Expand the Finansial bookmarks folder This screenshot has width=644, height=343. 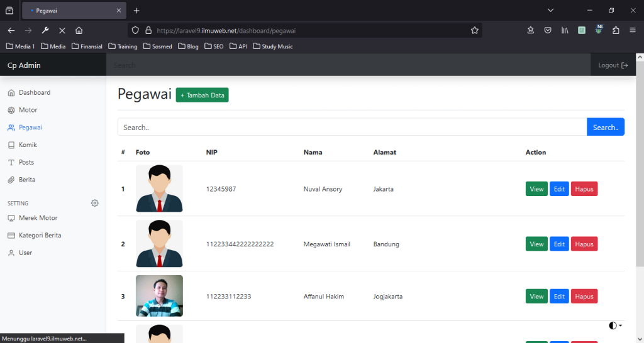tap(87, 46)
